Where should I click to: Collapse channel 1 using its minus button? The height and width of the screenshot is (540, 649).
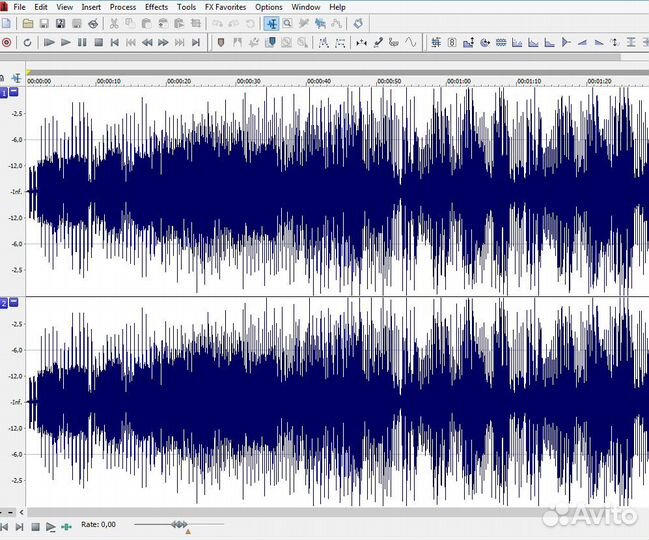coord(14,92)
